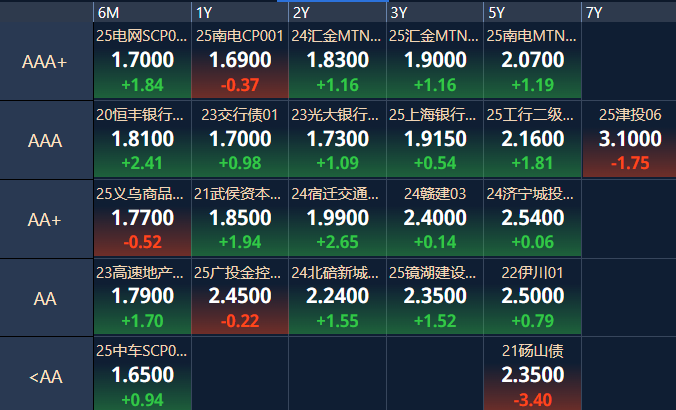
Task: Open the 24赣建03 bond tile
Action: point(435,219)
